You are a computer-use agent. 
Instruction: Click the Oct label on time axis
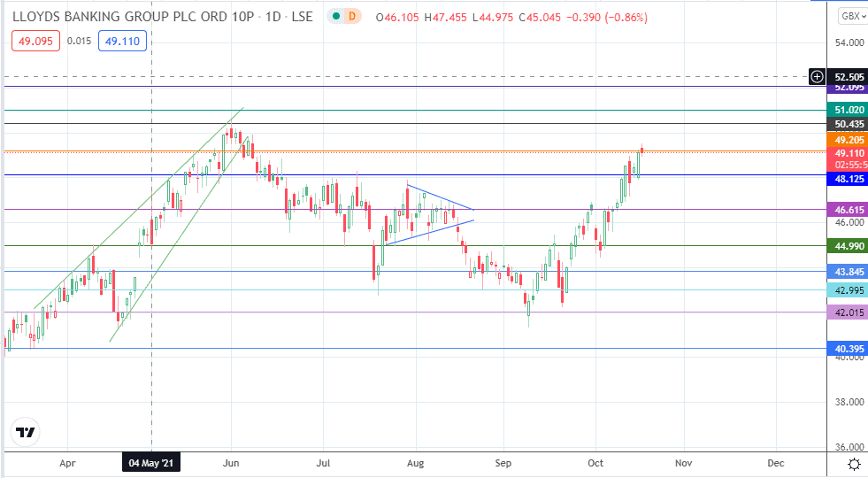click(595, 463)
